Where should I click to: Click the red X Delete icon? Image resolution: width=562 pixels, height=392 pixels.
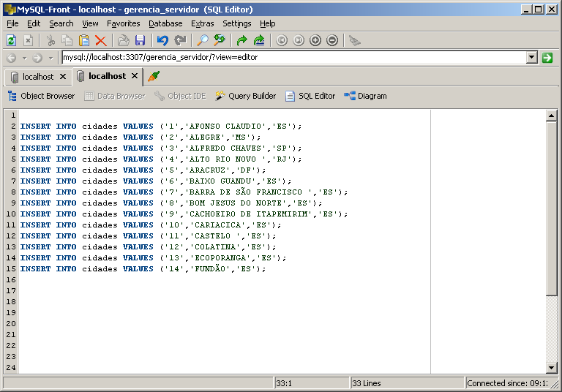(101, 40)
